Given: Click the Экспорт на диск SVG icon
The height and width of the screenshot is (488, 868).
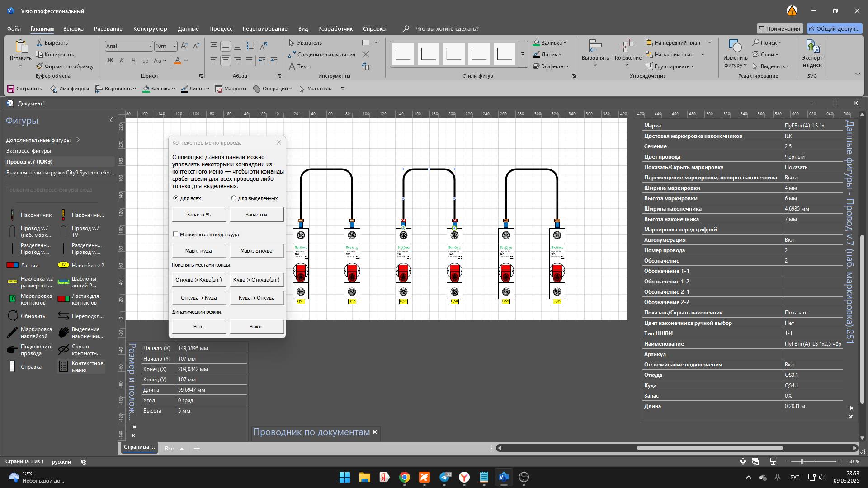Looking at the screenshot, I should coord(812,47).
